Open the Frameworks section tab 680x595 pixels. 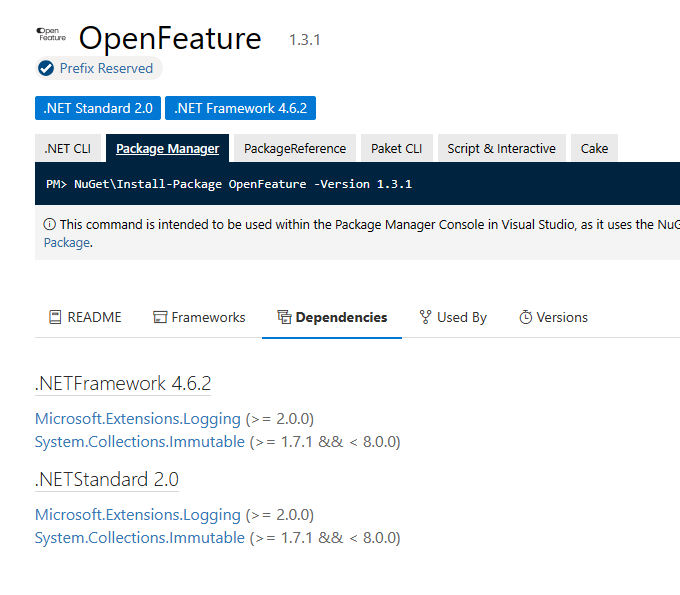[x=199, y=317]
